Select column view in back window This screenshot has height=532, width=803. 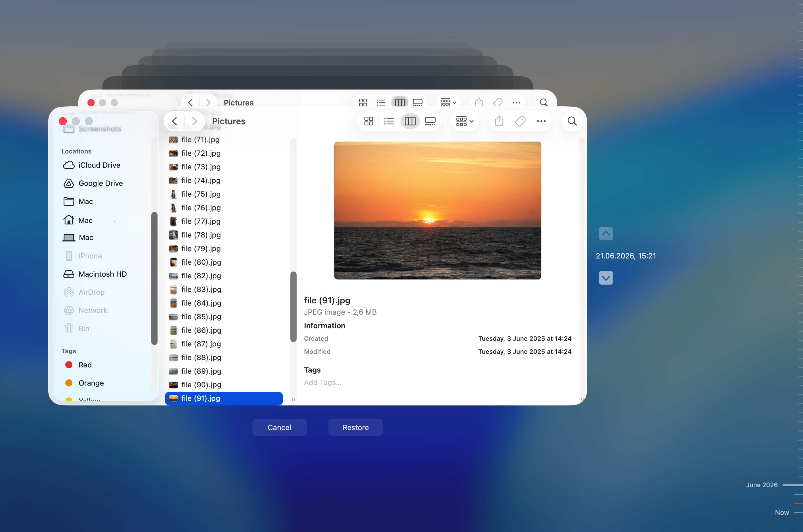[400, 102]
